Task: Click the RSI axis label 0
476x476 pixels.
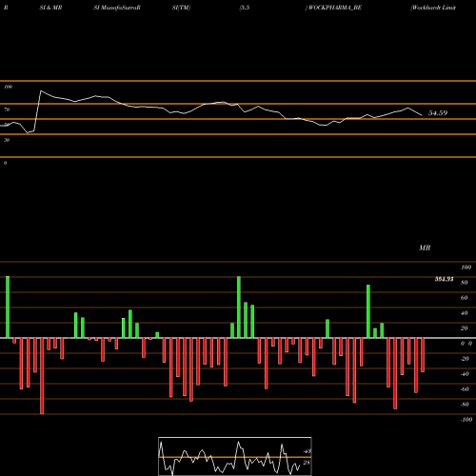Action: coord(5,163)
